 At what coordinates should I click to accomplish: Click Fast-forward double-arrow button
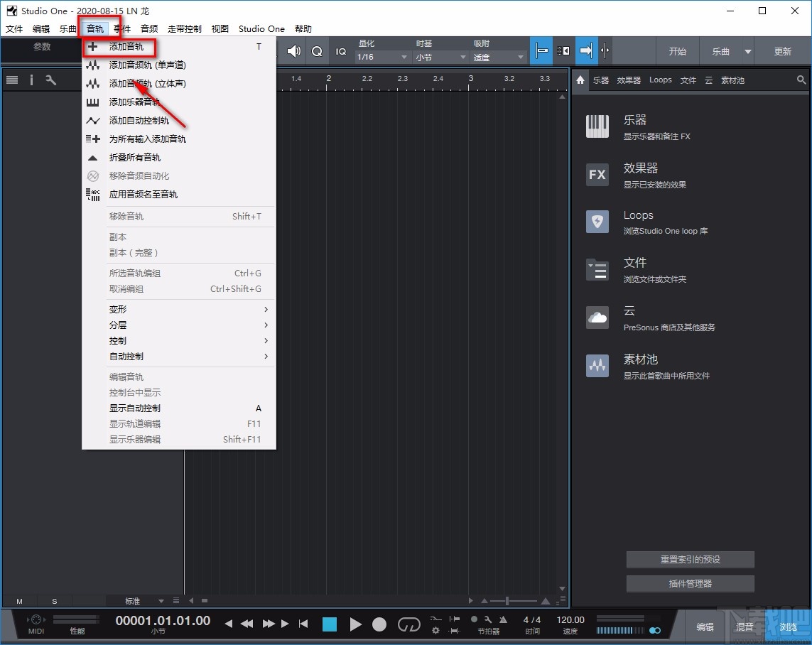tap(269, 624)
